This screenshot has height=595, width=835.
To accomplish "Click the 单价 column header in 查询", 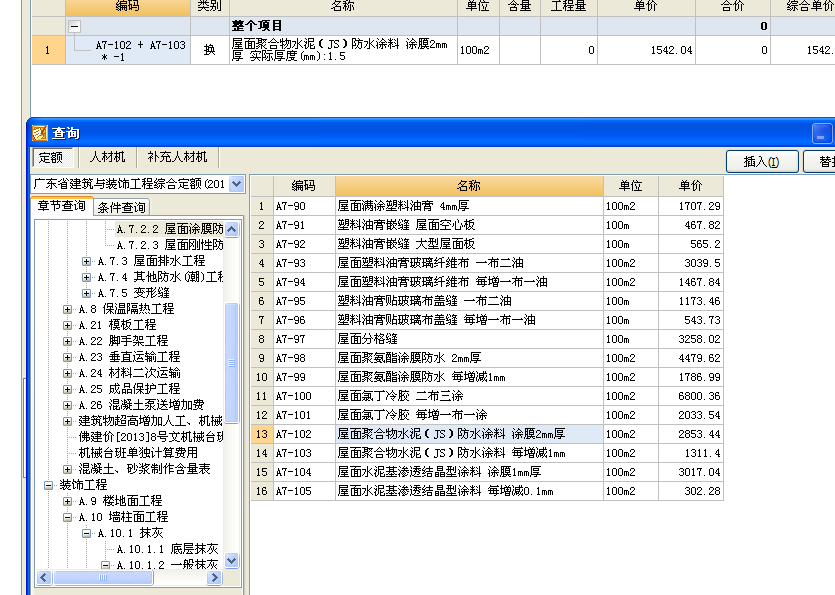I will point(691,186).
